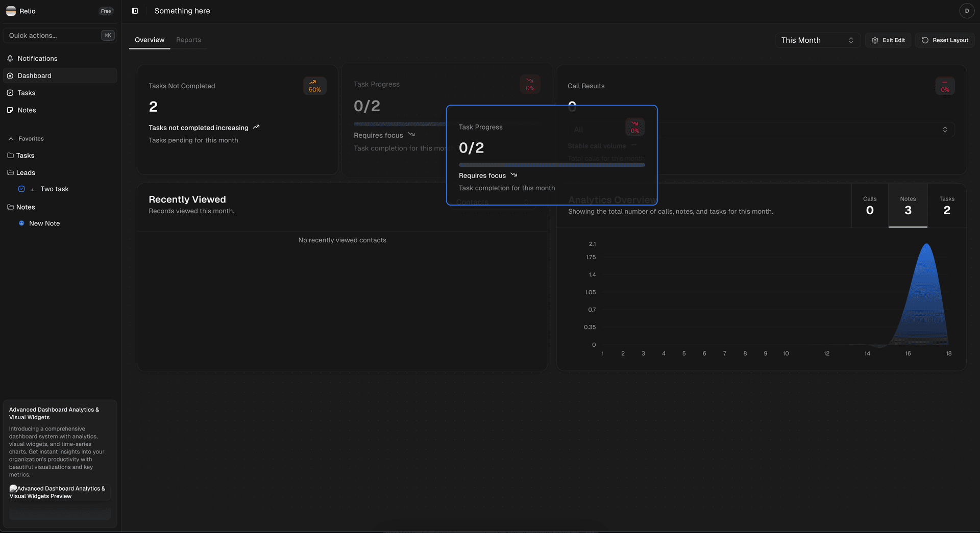Click the Free plan badge
The image size is (980, 533).
106,11
